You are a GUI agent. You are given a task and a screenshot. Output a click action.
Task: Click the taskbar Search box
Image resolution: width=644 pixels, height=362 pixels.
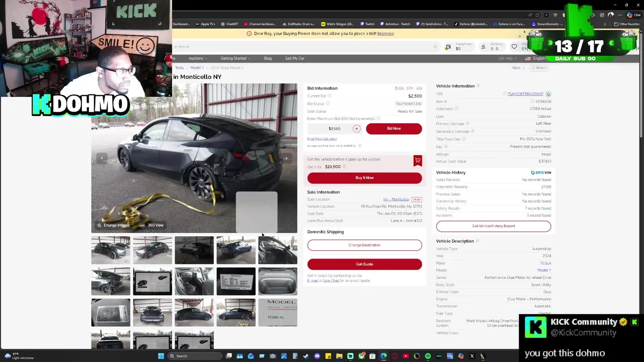(194, 356)
